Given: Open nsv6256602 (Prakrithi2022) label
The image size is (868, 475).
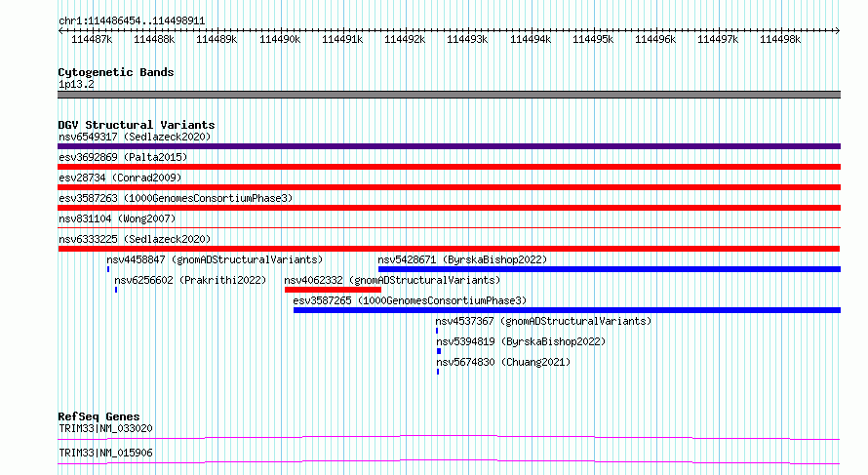Looking at the screenshot, I should tap(190, 280).
